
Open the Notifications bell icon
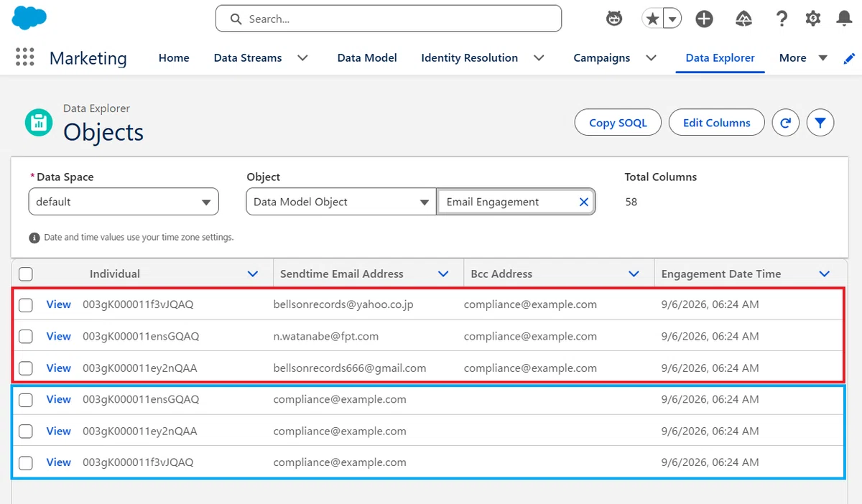[845, 19]
